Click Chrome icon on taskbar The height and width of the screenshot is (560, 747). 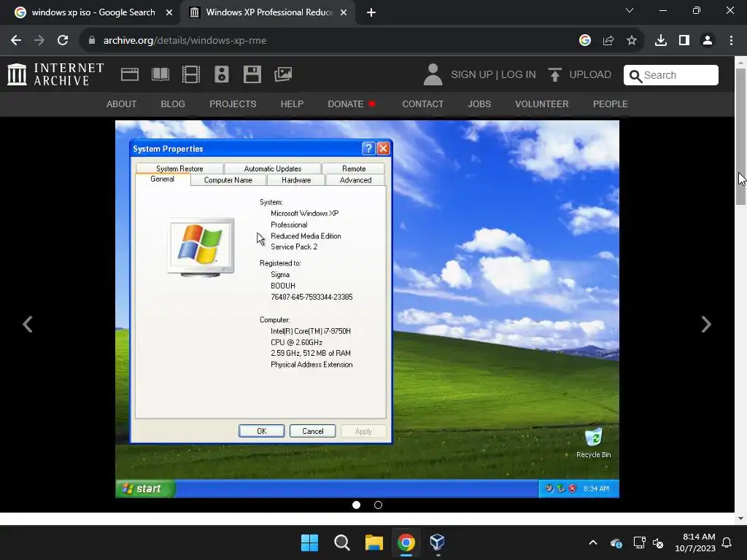point(406,542)
